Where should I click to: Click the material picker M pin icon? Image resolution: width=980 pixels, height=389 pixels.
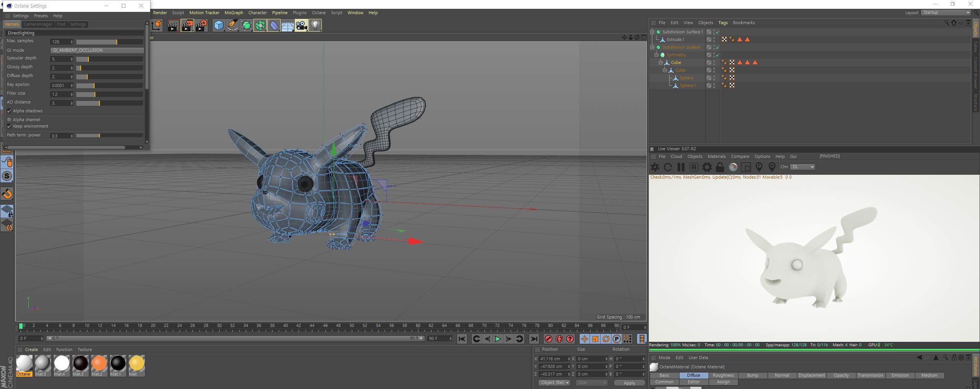tap(772, 167)
